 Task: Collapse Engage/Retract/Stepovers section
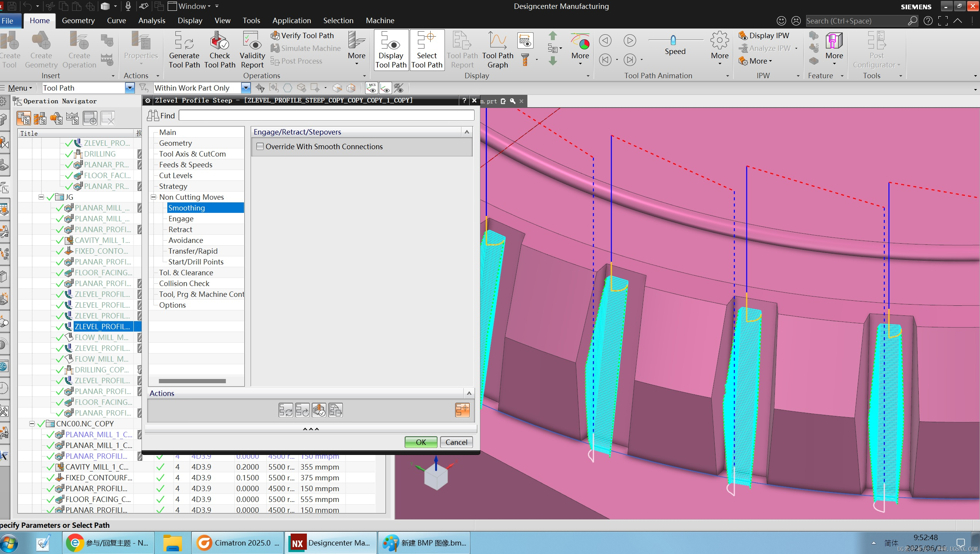[467, 132]
